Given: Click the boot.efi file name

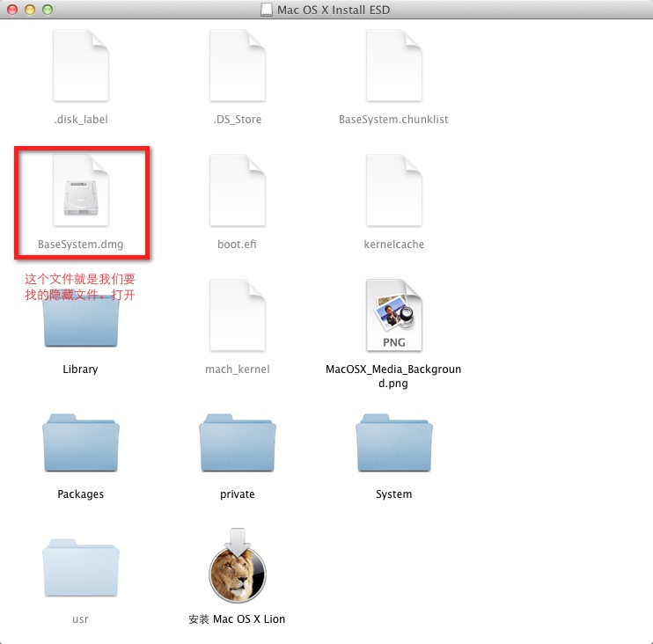Looking at the screenshot, I should (x=237, y=245).
